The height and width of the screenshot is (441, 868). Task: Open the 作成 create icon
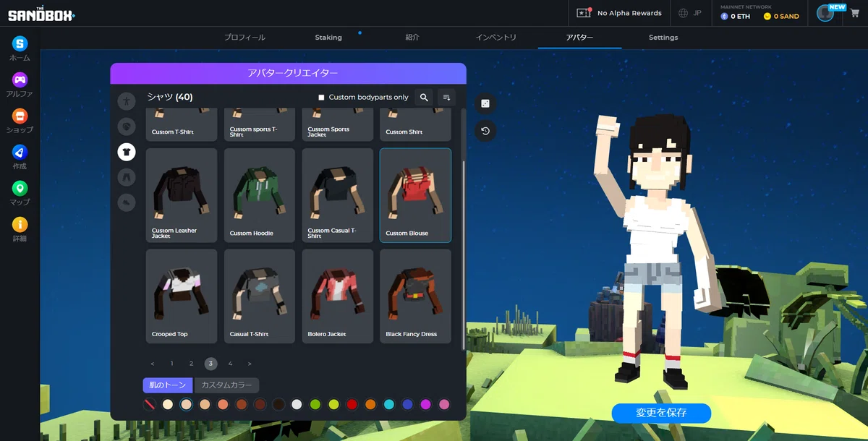(x=20, y=152)
